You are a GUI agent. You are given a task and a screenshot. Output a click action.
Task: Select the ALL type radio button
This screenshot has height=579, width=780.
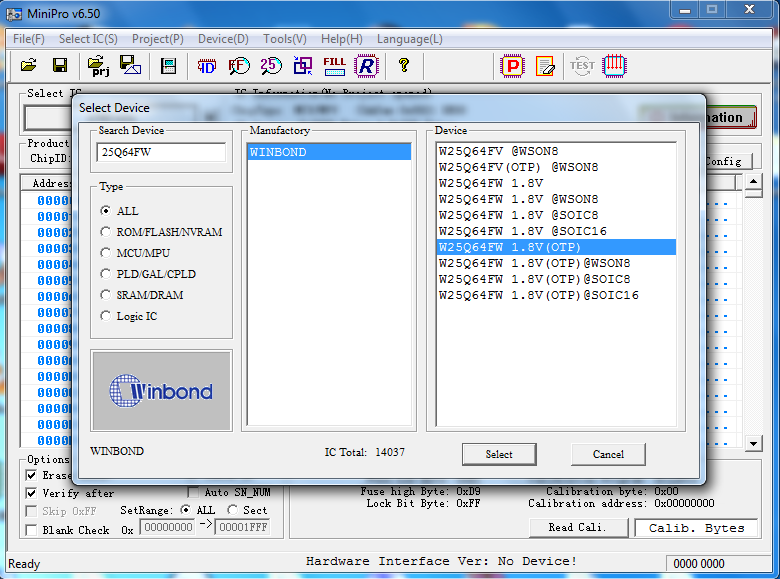(x=105, y=211)
